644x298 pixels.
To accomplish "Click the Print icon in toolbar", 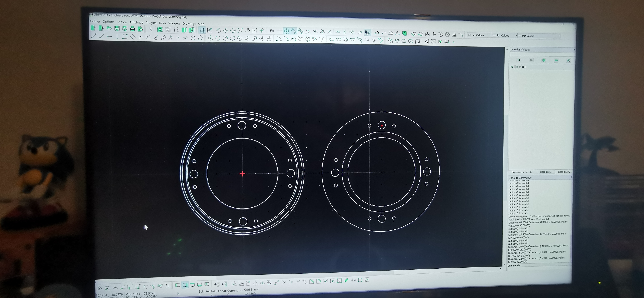I will (132, 29).
